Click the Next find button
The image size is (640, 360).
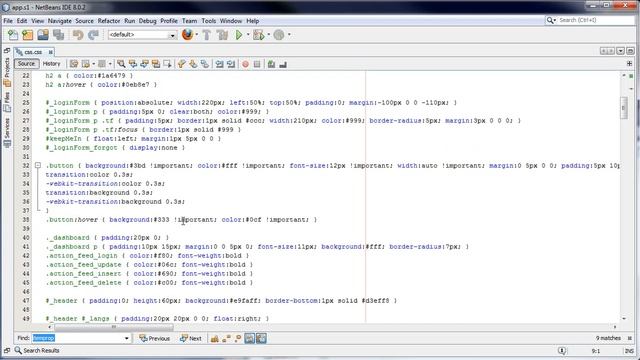coord(191,338)
